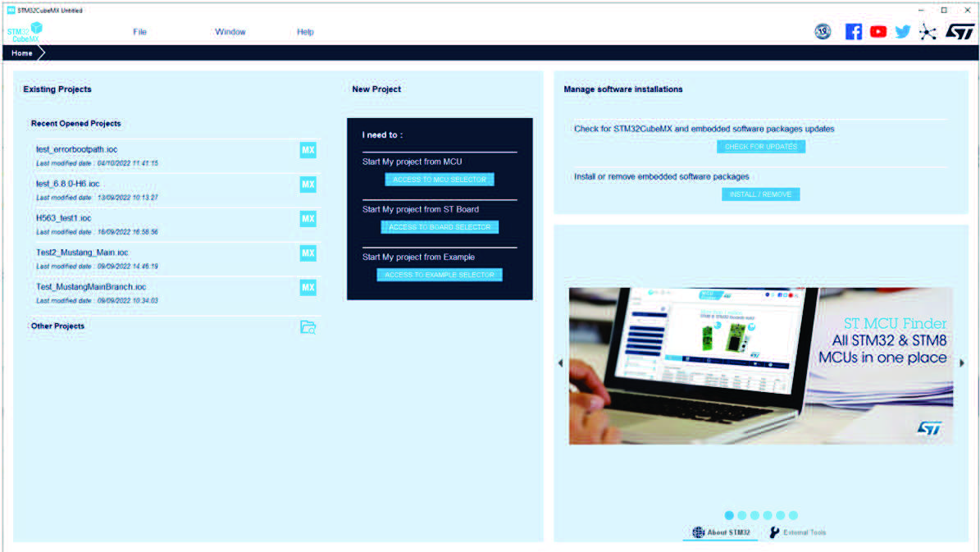Open test_errorbootpath.ioc project
The height and width of the screenshot is (552, 980).
coord(77,149)
